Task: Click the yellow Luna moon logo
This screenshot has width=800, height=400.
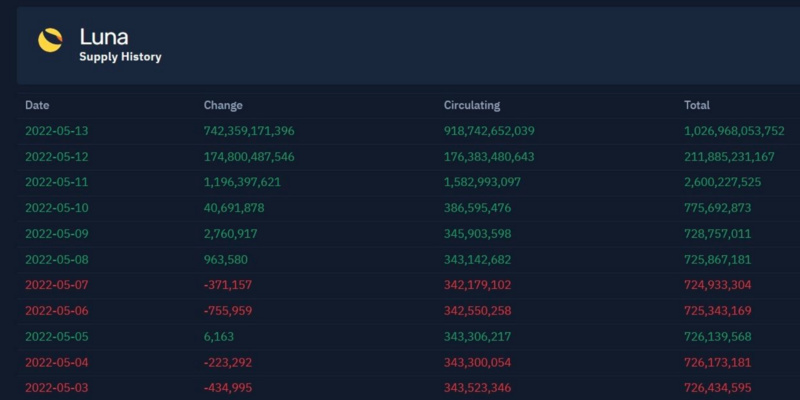Action: point(50,40)
